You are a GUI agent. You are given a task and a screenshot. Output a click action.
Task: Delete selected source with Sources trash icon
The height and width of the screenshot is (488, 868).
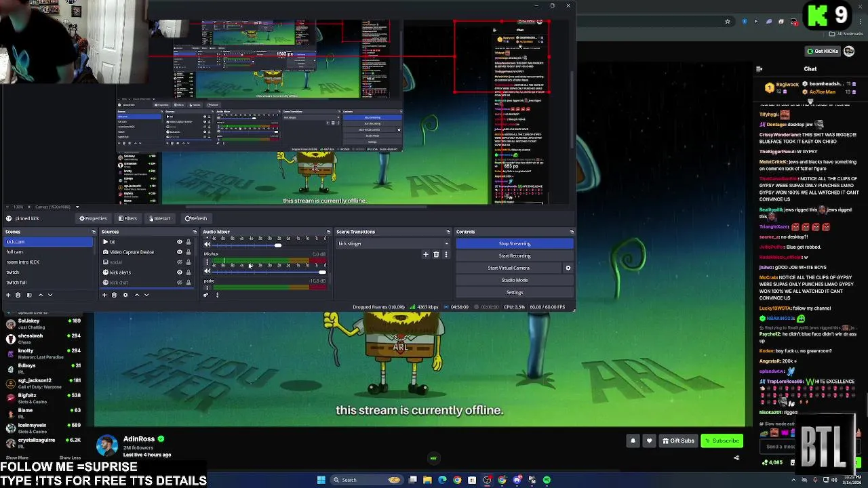(x=114, y=295)
